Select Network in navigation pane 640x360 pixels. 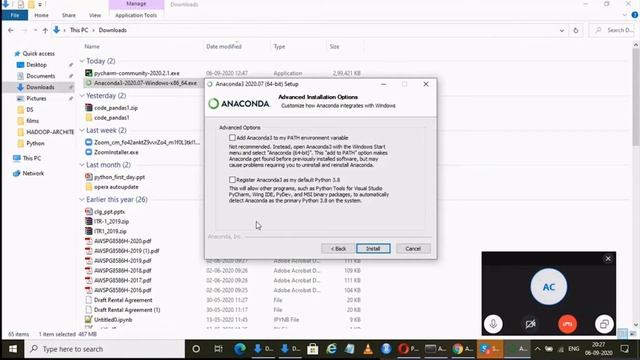click(x=33, y=173)
